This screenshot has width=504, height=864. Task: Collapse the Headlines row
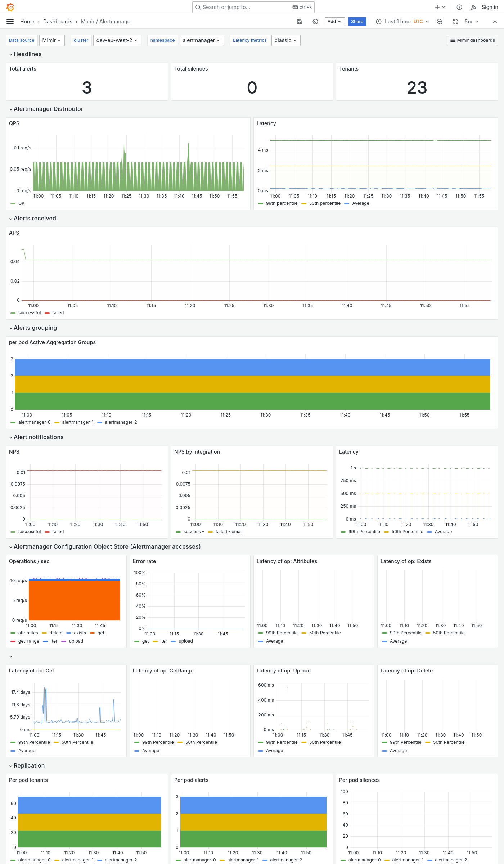pos(26,54)
